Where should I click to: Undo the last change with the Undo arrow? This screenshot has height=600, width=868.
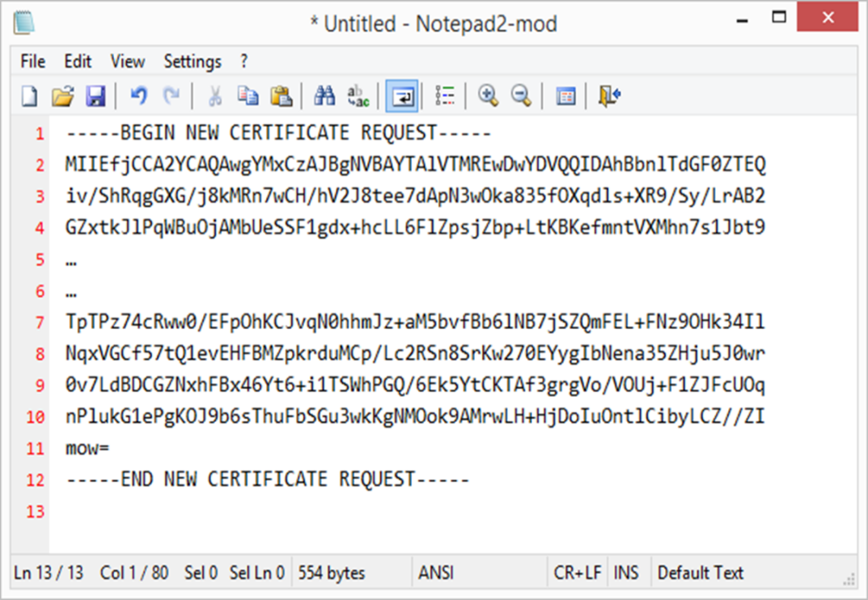point(138,95)
